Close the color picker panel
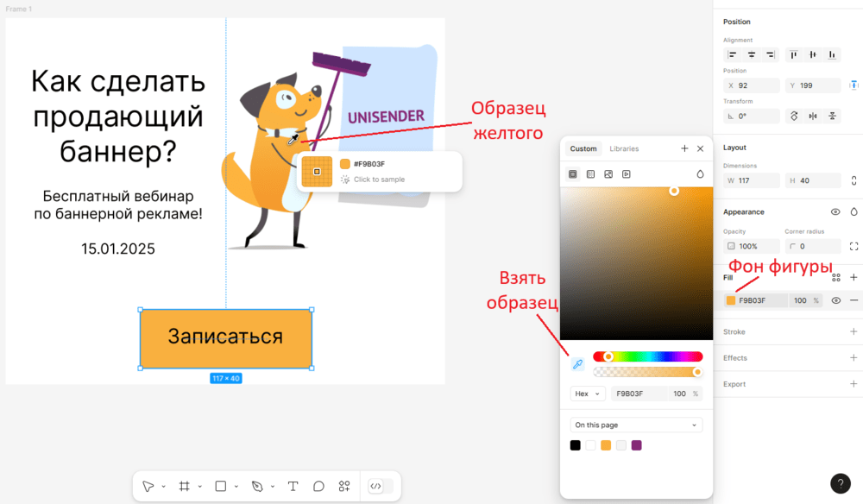The width and height of the screenshot is (863, 504). [700, 148]
